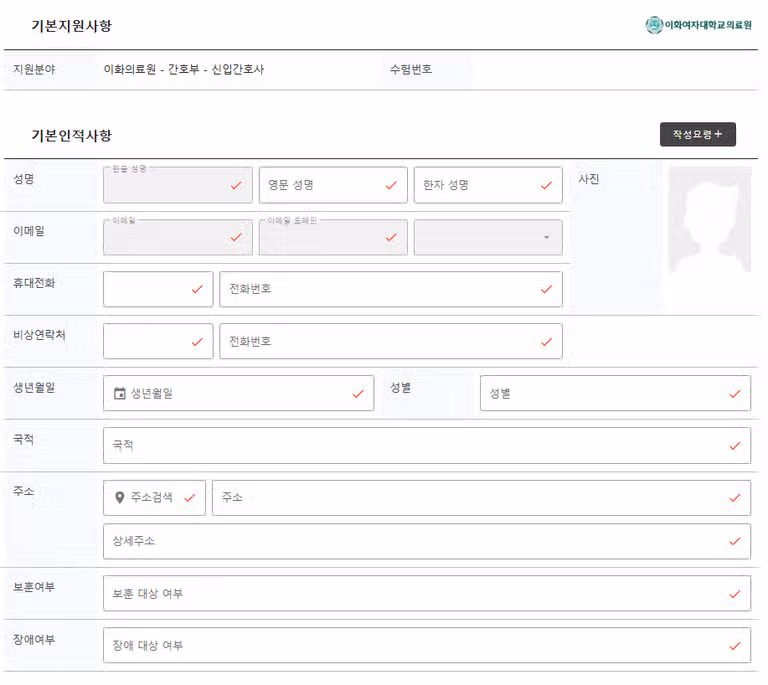Click the 수험번호 label
The height and width of the screenshot is (685, 768).
click(411, 70)
